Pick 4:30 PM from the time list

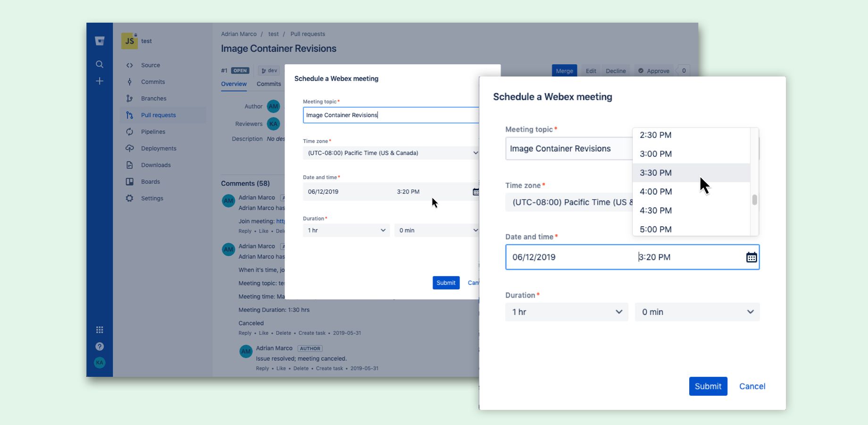(691, 211)
